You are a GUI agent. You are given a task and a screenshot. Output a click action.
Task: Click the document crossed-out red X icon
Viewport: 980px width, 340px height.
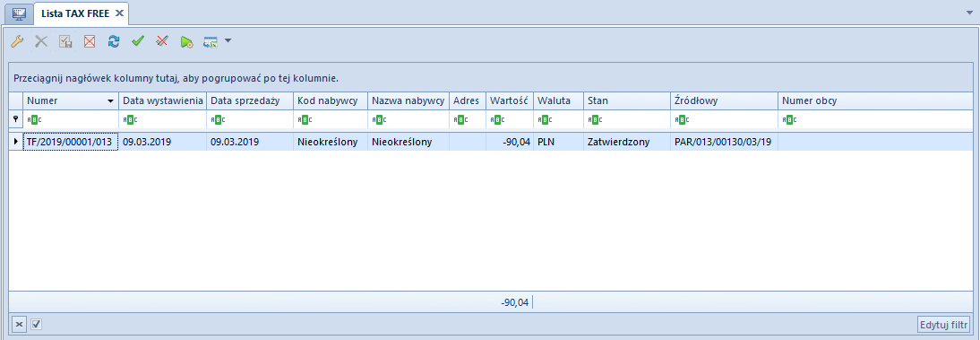90,41
